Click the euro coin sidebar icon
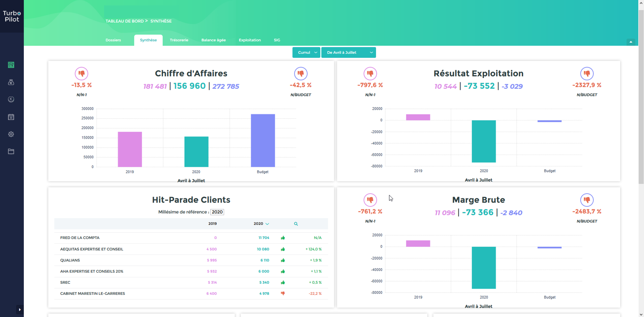The height and width of the screenshot is (317, 644). 11,100
